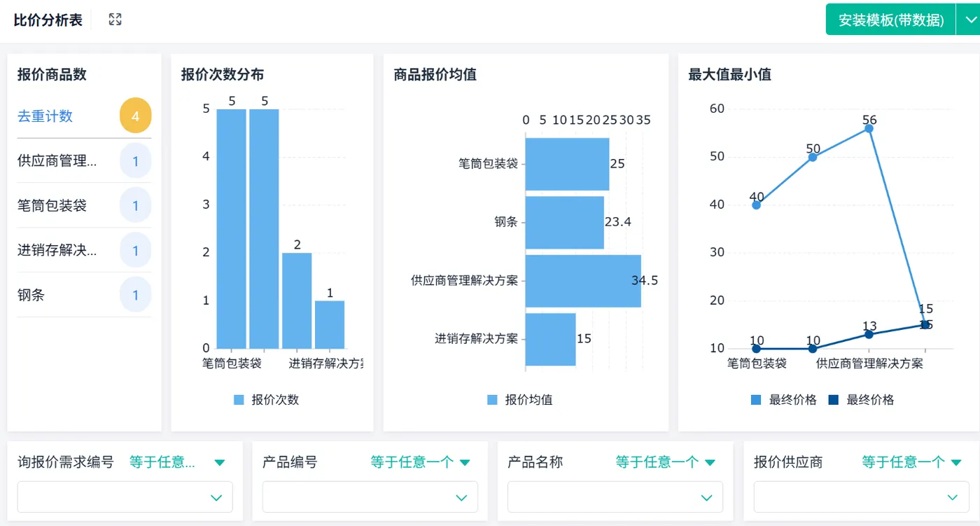The image size is (980, 526).
Task: Open the dropdown arrow next to 安装模板(带数据)
Action: pyautogui.click(x=970, y=20)
